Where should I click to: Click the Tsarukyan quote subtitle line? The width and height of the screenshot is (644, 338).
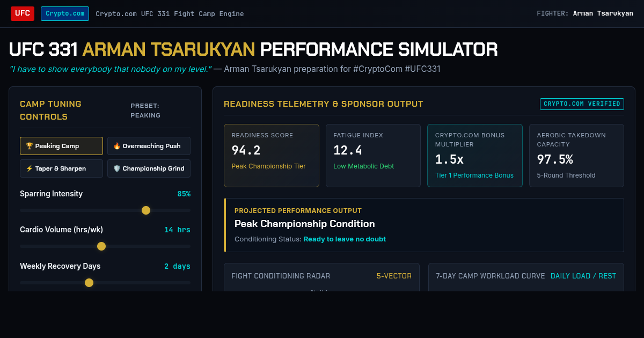tap(225, 69)
